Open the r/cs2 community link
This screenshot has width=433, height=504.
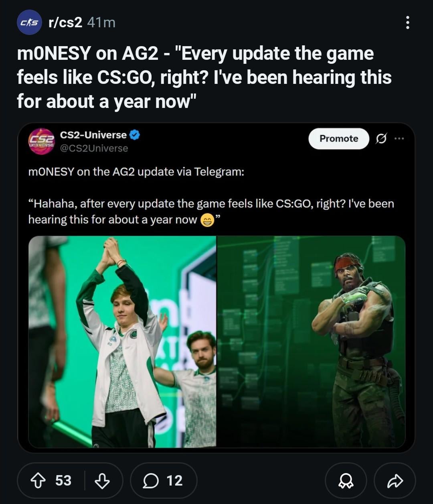coord(65,22)
